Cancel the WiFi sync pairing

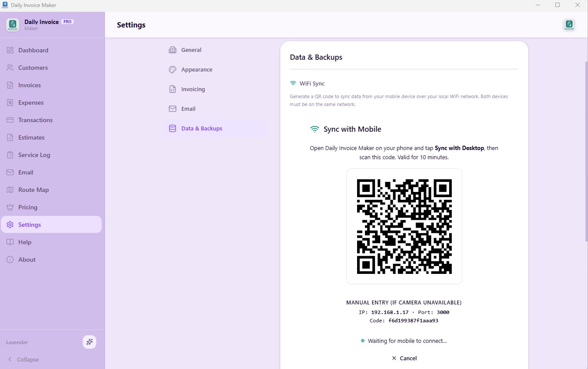coord(404,358)
